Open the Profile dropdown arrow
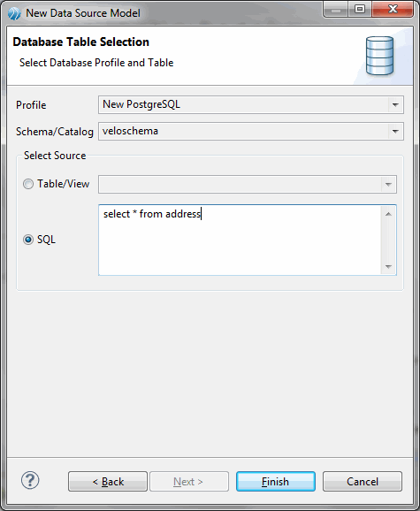420x511 pixels. (395, 105)
